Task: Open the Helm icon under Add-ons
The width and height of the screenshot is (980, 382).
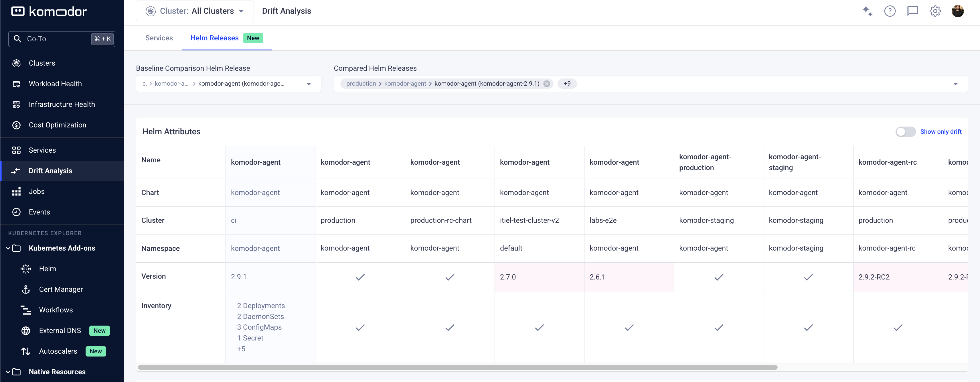Action: point(26,269)
